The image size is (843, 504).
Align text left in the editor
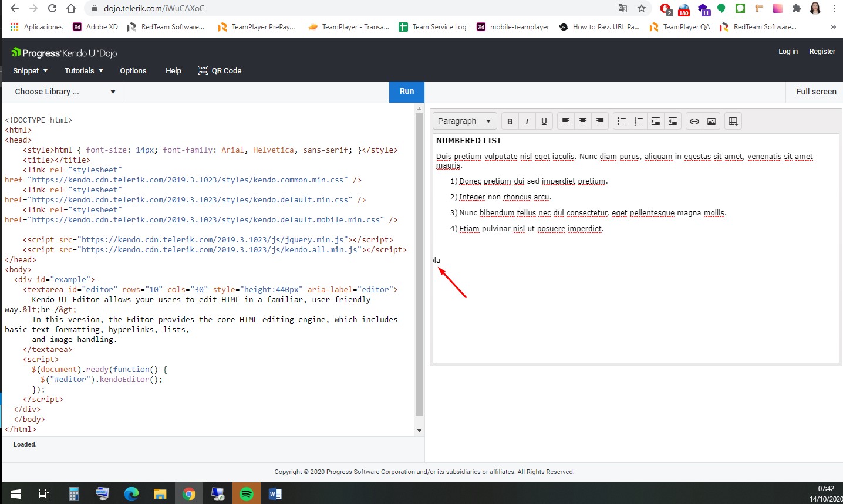(566, 121)
